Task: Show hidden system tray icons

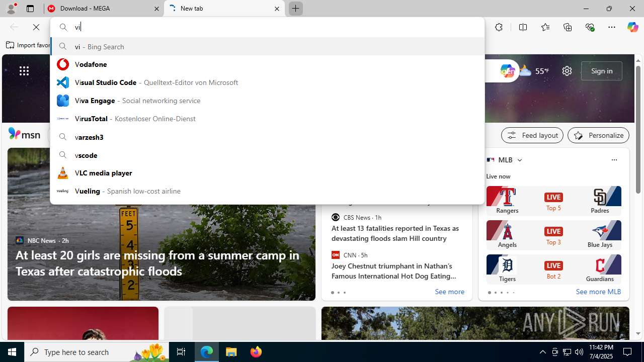Action: (x=542, y=352)
